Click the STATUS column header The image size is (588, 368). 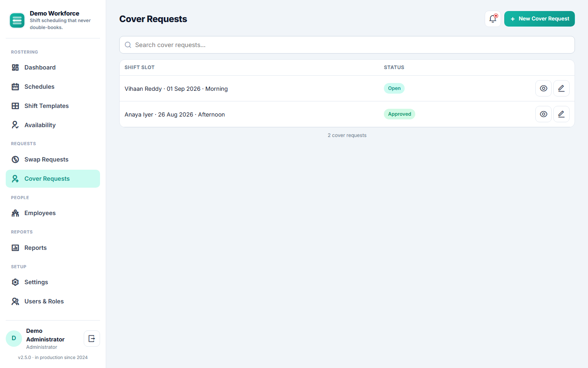click(394, 67)
